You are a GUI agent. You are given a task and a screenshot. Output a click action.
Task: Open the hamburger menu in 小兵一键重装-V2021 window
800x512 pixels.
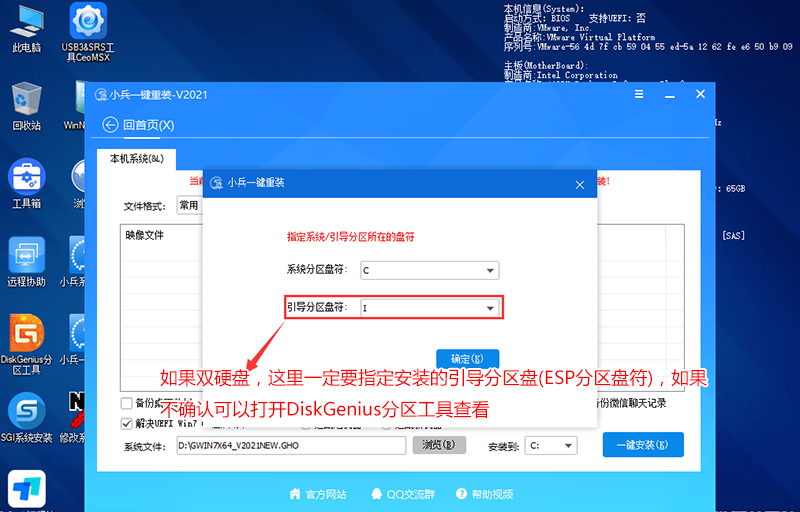639,94
